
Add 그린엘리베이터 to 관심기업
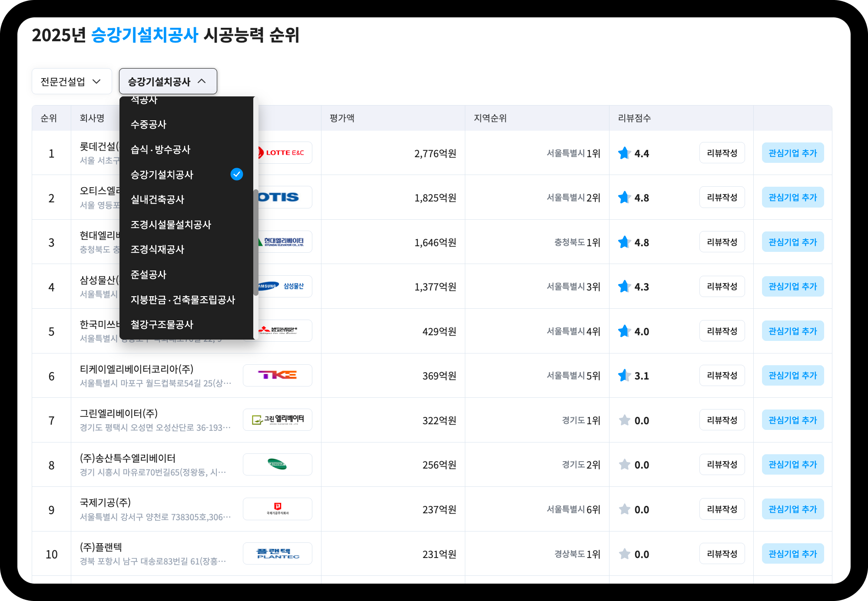(793, 420)
